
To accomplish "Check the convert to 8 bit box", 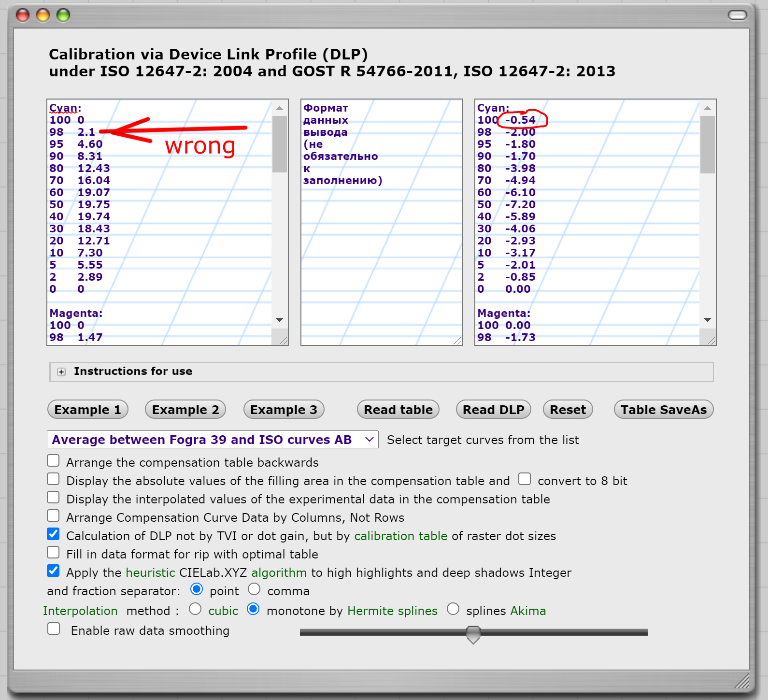I will click(x=525, y=479).
